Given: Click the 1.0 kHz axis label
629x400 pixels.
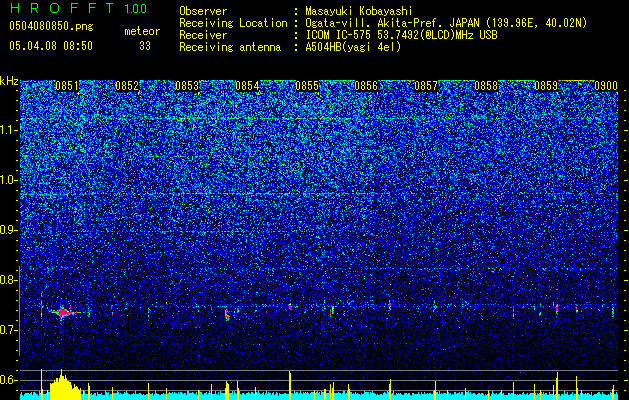Looking at the screenshot, I should [x=9, y=180].
